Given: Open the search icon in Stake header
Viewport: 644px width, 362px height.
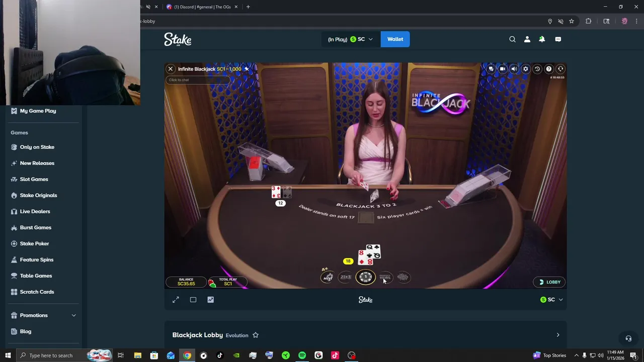Looking at the screenshot, I should (x=512, y=39).
